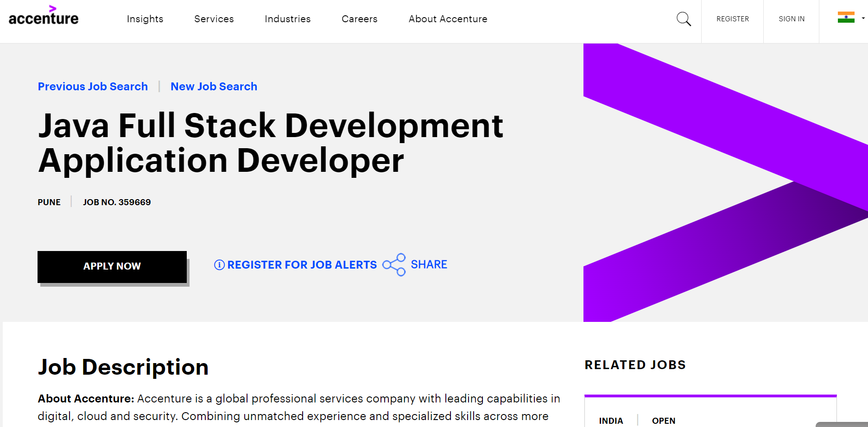Click the India flag icon
868x427 pixels.
[846, 18]
